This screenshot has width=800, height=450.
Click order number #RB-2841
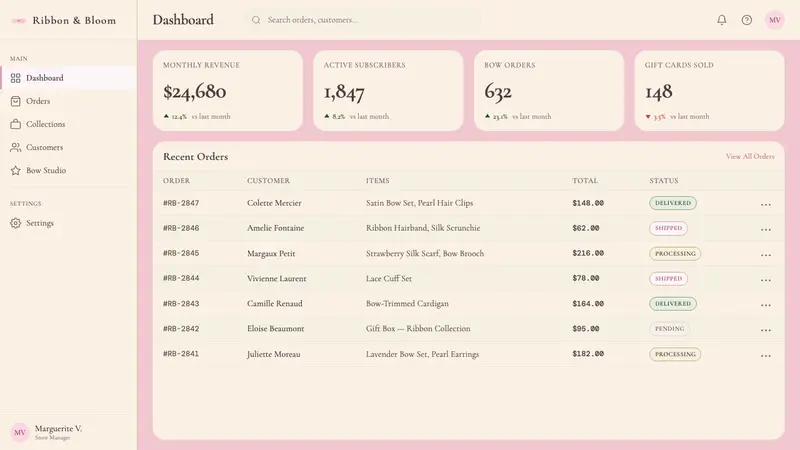(x=181, y=354)
